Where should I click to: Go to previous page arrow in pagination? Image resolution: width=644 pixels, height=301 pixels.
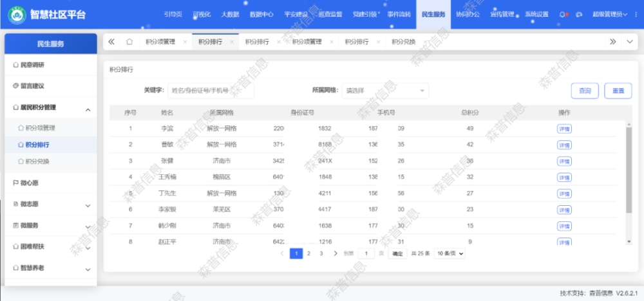[x=282, y=253]
